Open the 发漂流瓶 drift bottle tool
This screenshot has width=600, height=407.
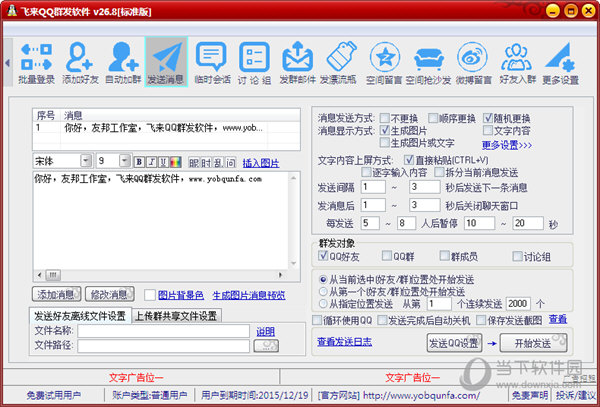tap(338, 63)
